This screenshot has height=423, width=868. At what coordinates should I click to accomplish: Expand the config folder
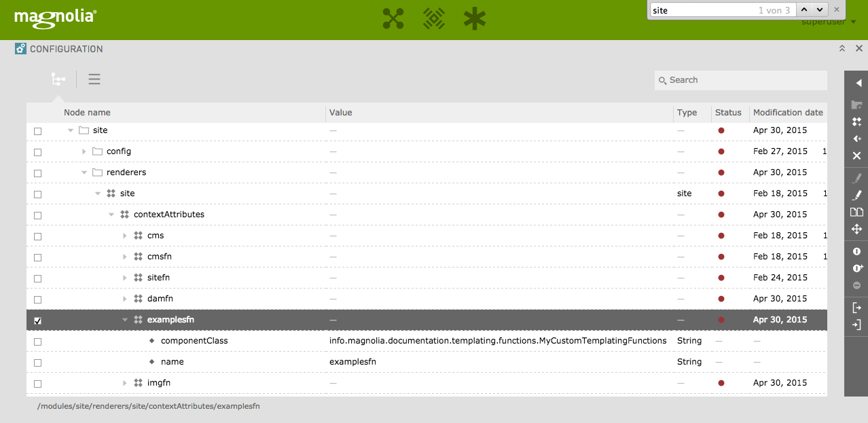(x=84, y=151)
